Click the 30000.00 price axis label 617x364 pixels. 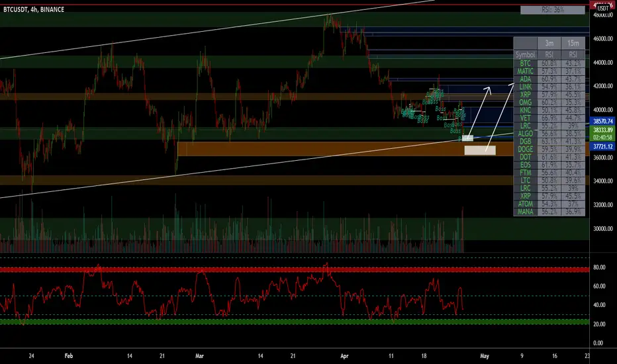coord(603,228)
